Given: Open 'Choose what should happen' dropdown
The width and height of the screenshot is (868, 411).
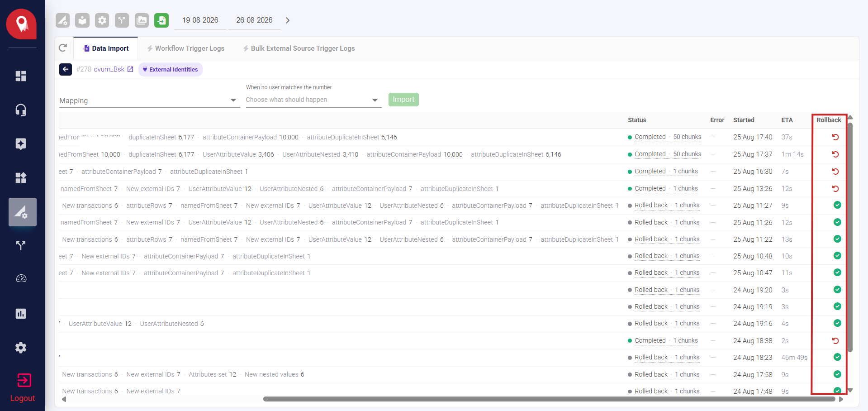Looking at the screenshot, I should 313,100.
